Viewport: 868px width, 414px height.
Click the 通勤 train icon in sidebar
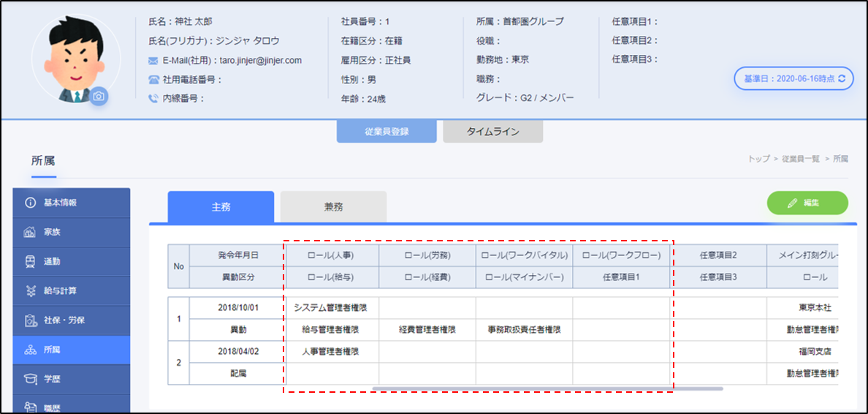[30, 261]
